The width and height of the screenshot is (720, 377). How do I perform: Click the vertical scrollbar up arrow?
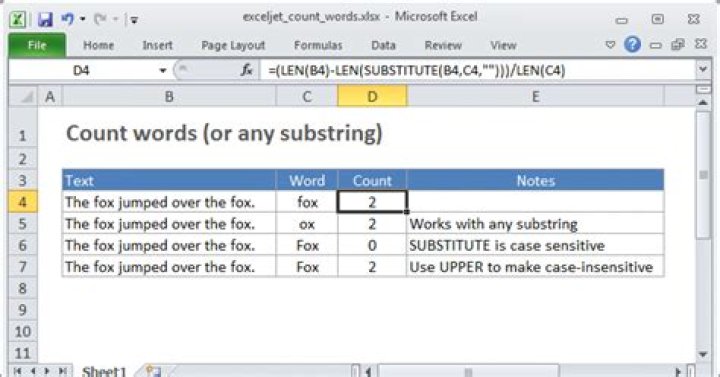[703, 103]
